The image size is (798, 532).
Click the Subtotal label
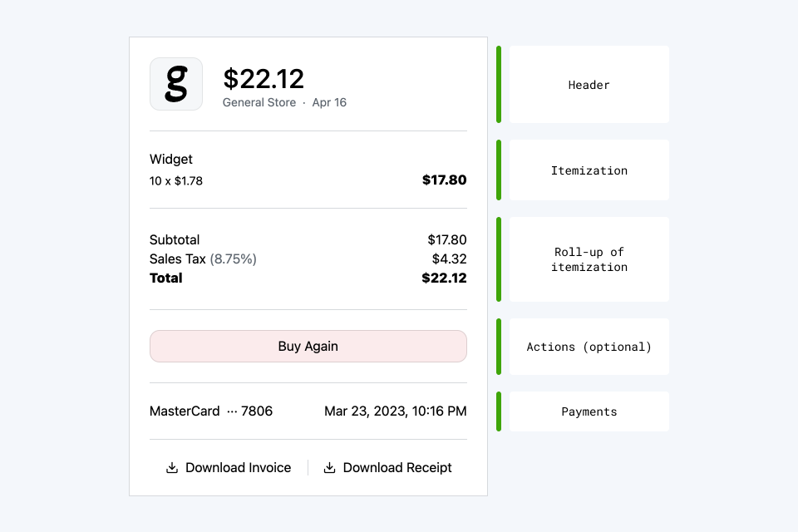(x=175, y=240)
